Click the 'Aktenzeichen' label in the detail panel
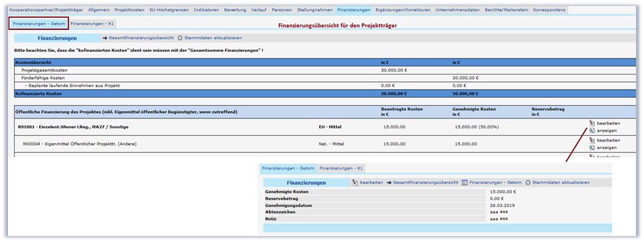The image size is (644, 242). click(x=280, y=211)
